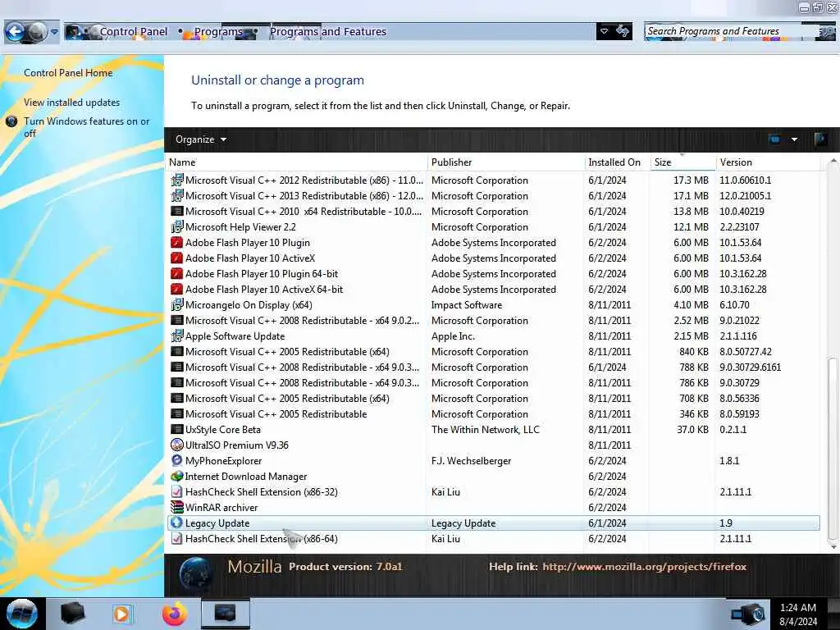Open Control Panel Home link

tap(68, 73)
